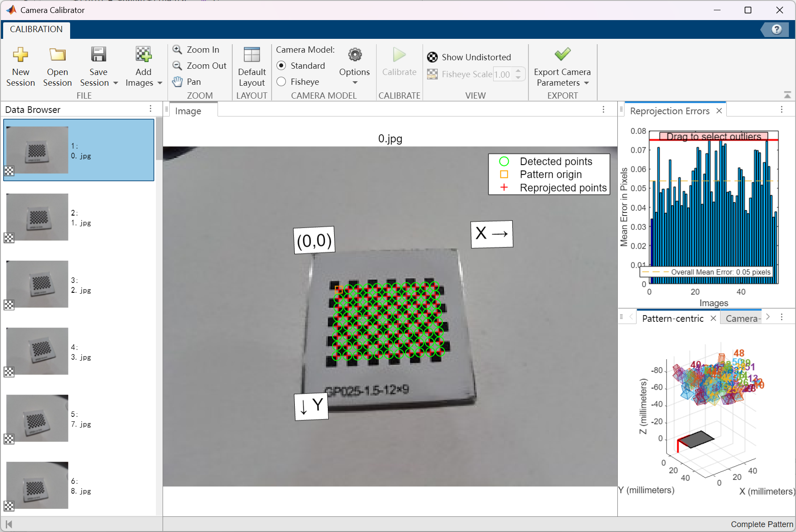This screenshot has width=796, height=532.
Task: Select the Zoom In tool
Action: point(197,50)
